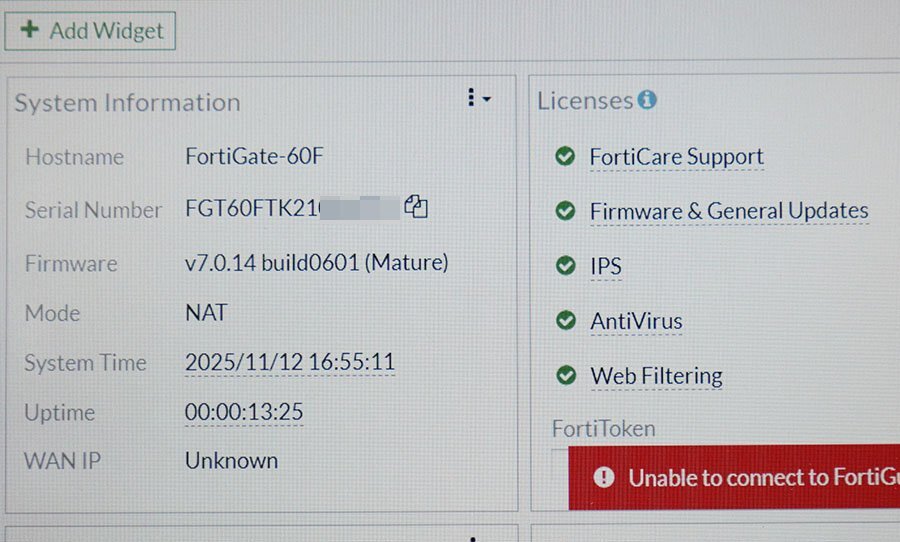Open the FortiCare Support license link
Viewport: 900px width, 542px height.
click(677, 157)
